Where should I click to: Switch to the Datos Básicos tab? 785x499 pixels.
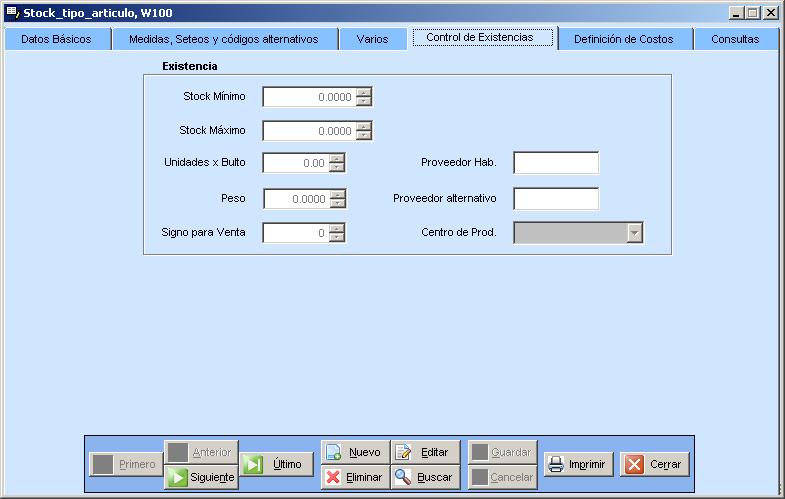pyautogui.click(x=56, y=39)
